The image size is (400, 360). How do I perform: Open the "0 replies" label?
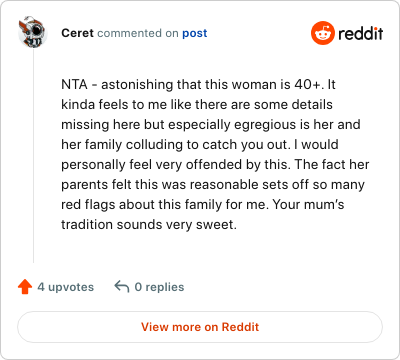point(159,287)
